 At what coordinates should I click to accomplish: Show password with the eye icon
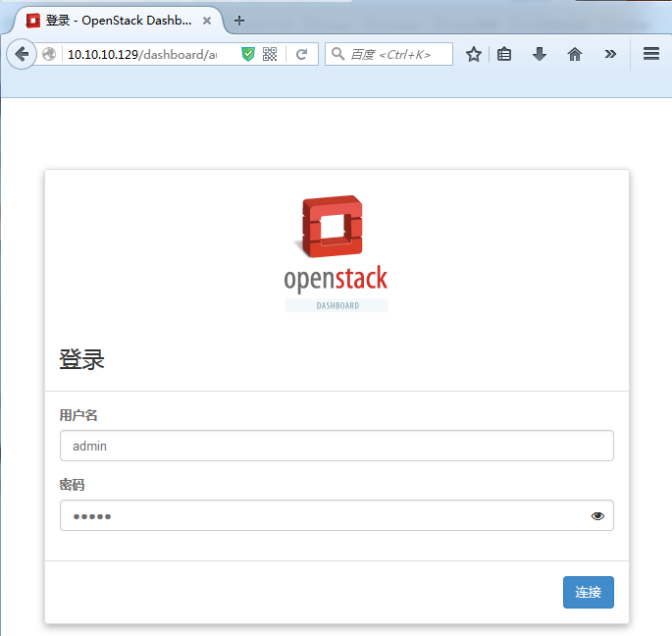point(597,516)
